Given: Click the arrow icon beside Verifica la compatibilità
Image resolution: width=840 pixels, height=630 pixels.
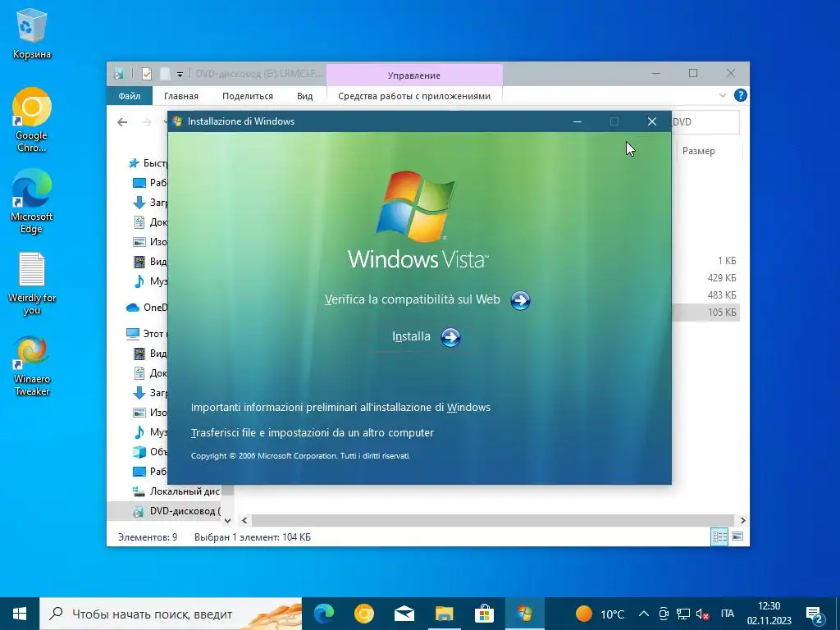Looking at the screenshot, I should tap(520, 300).
